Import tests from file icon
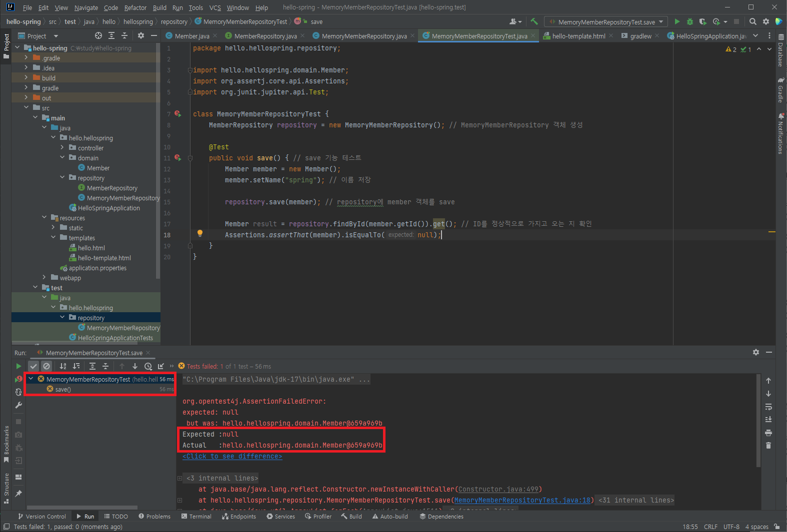The width and height of the screenshot is (787, 532). [161, 366]
